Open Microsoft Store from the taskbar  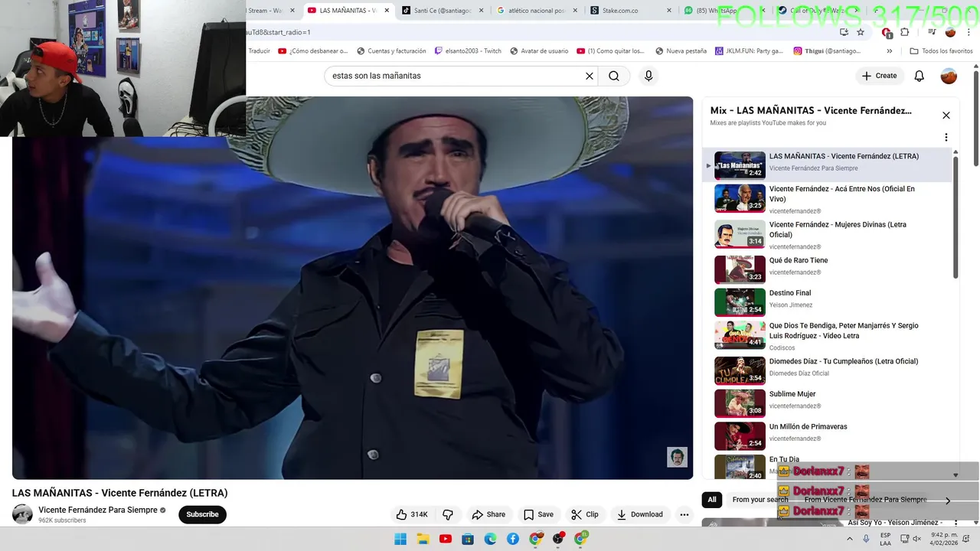click(x=468, y=539)
